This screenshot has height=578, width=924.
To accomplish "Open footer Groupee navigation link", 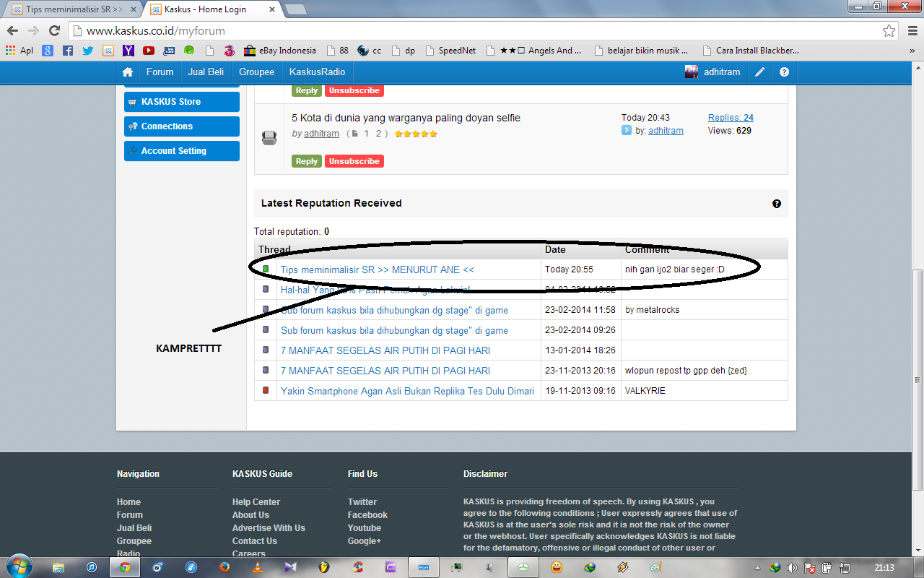I will point(134,541).
